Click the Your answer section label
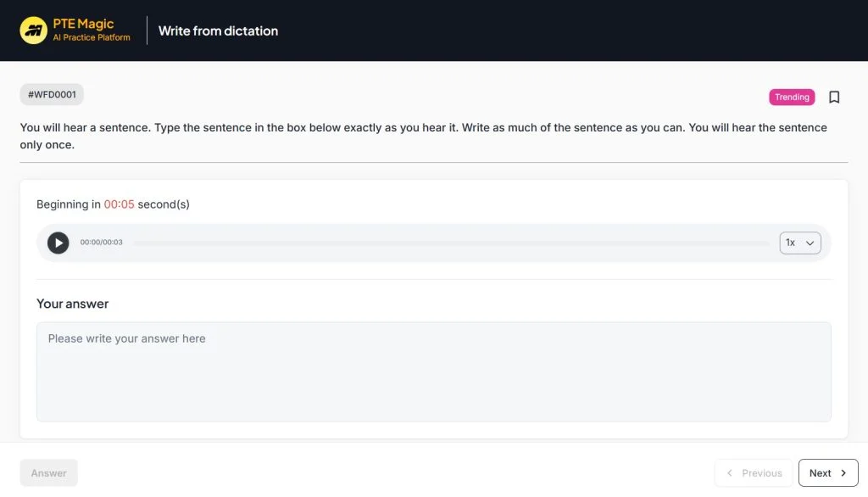 pos(73,304)
